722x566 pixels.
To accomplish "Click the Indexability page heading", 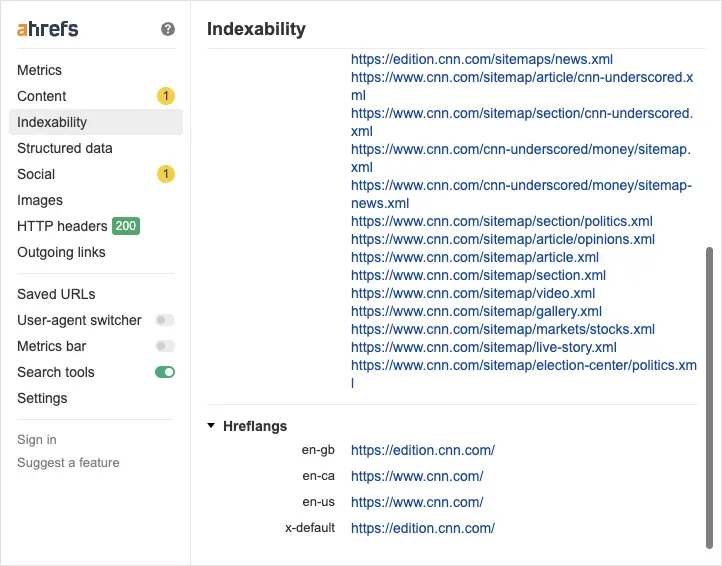I will [x=256, y=29].
